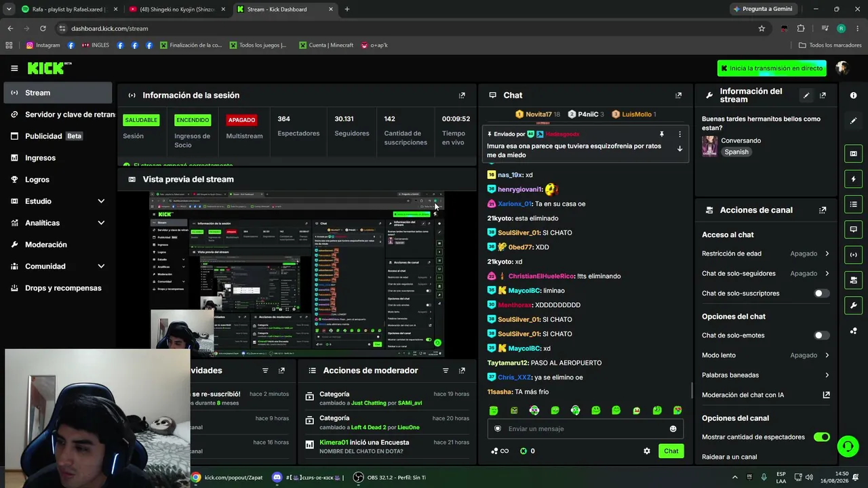This screenshot has width=868, height=488.
Task: Click the lightning bolt icon in right sidebar
Action: (853, 179)
